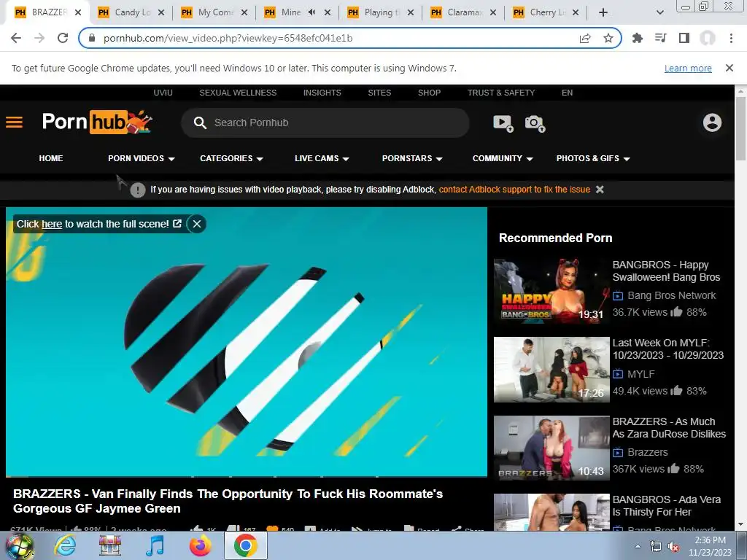The image size is (747, 560).
Task: Click the site logo
Action: [97, 122]
